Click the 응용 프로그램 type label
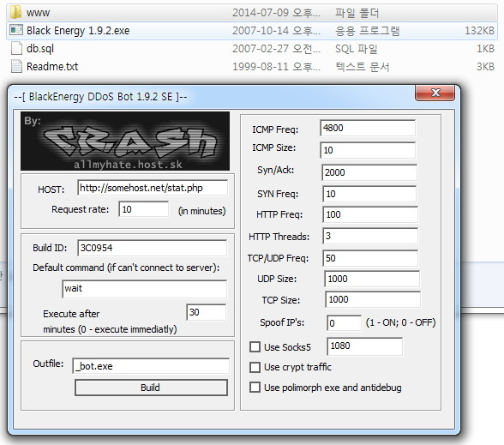 click(368, 31)
